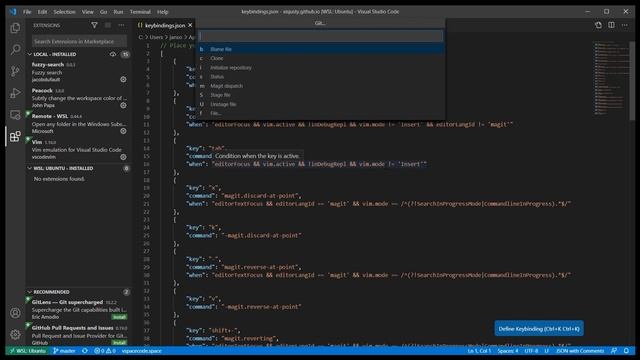The image size is (640, 360).
Task: Choose Unstage file in quick pick
Action: click(320, 104)
